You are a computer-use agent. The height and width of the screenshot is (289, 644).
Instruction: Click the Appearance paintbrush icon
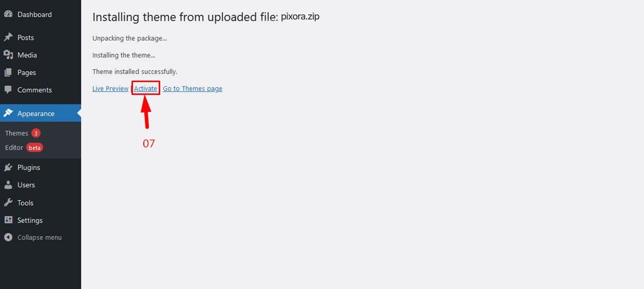(8, 113)
